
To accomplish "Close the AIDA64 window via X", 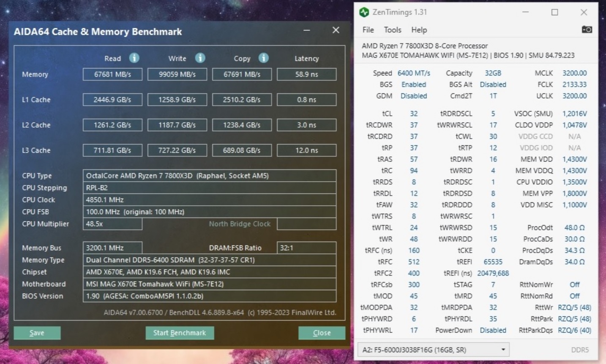I will (x=336, y=30).
